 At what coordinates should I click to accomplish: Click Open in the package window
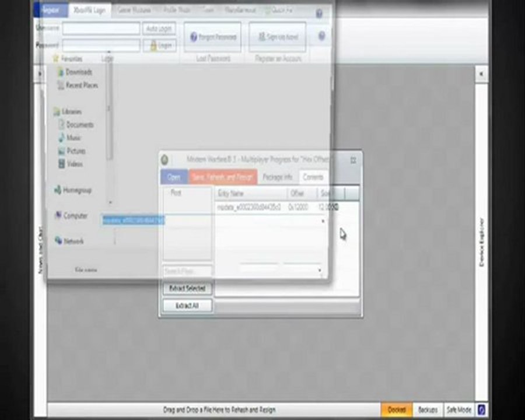tap(174, 177)
